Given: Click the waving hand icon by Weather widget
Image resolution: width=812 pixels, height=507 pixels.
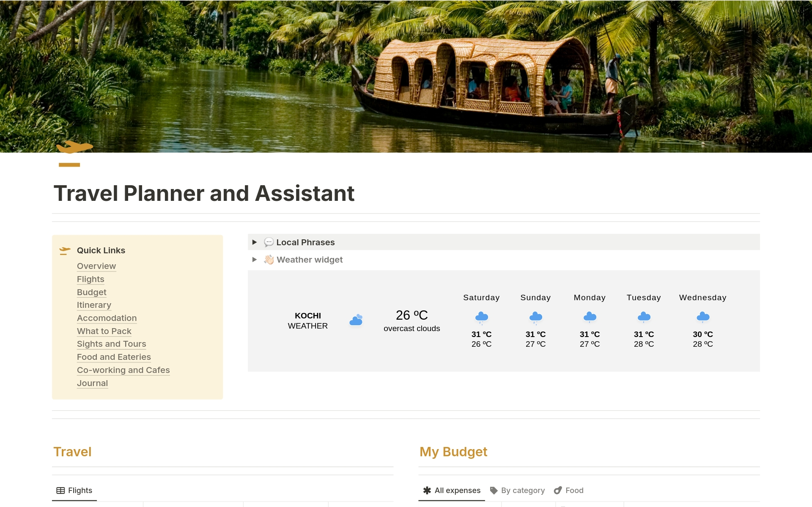Looking at the screenshot, I should (x=269, y=260).
